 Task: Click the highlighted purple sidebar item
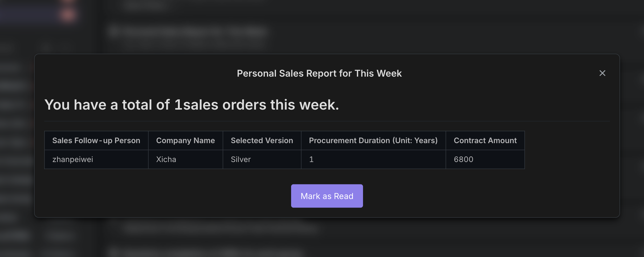tap(29, 15)
